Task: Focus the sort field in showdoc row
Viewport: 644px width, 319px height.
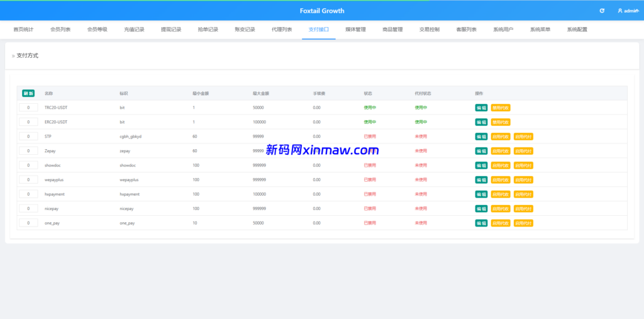Action: click(x=28, y=165)
